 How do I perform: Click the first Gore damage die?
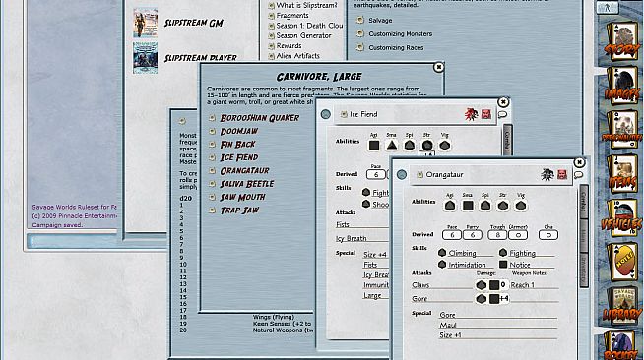pyautogui.click(x=481, y=298)
